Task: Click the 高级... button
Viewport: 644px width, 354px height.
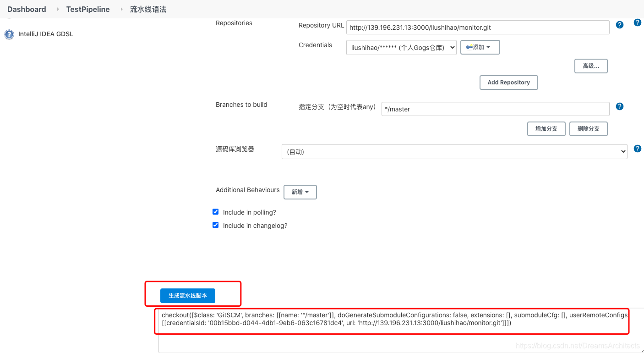Action: click(591, 66)
